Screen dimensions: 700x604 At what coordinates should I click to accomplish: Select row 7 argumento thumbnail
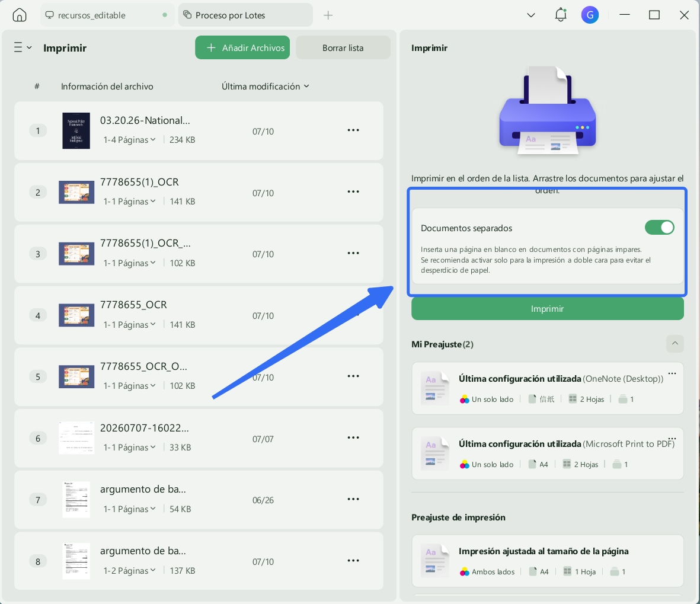pyautogui.click(x=76, y=500)
